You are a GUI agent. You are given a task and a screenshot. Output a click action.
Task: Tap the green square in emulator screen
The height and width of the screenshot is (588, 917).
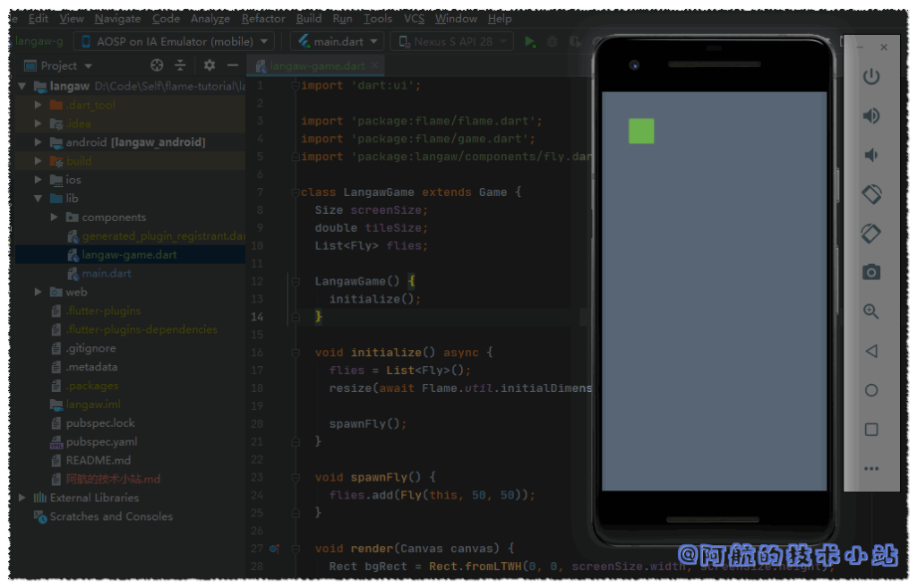(641, 132)
